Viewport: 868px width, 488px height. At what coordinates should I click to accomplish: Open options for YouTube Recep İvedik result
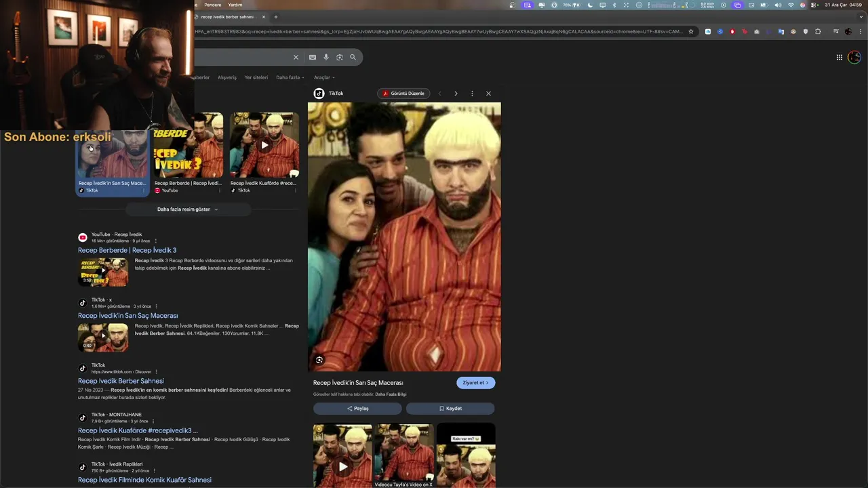tap(155, 241)
